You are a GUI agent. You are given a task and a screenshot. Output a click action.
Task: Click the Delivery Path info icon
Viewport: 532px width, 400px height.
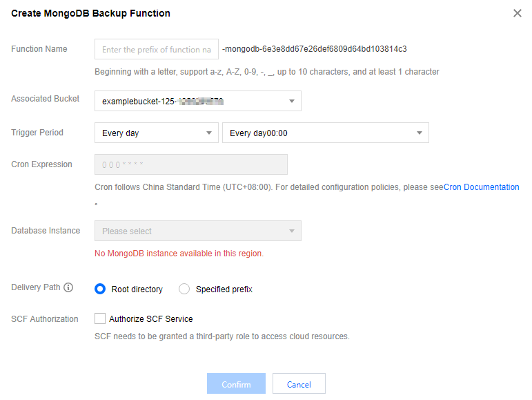coord(68,287)
